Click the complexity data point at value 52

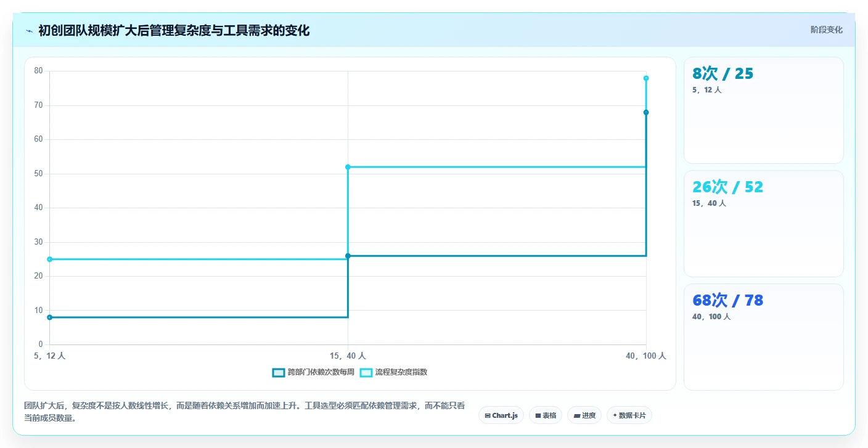[348, 167]
